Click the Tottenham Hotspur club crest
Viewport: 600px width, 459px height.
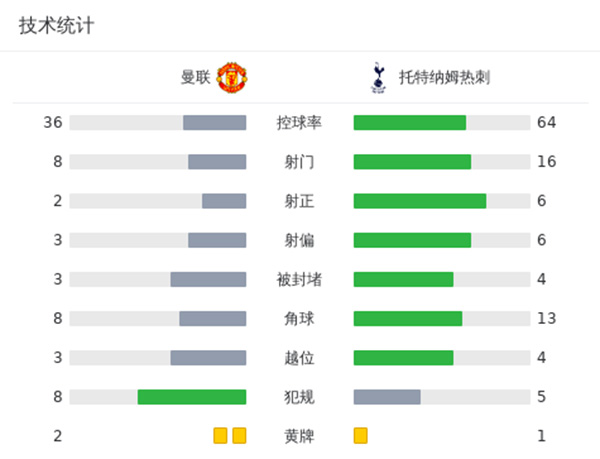click(x=377, y=77)
